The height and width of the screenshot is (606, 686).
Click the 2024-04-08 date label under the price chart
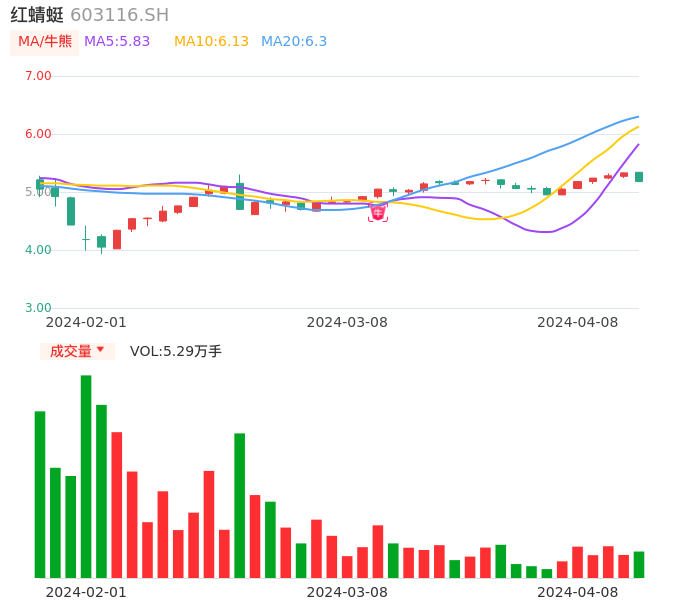click(x=578, y=322)
